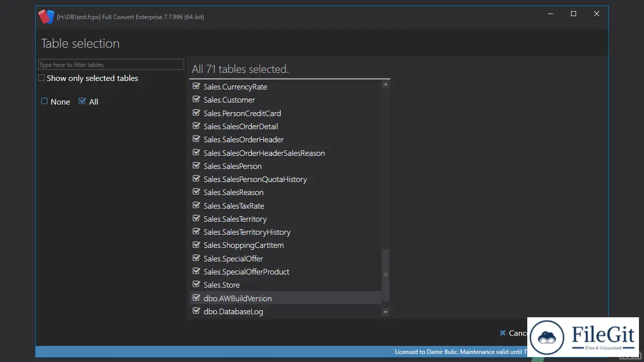644x362 pixels.
Task: Maximize the Full Convert window
Action: (574, 14)
